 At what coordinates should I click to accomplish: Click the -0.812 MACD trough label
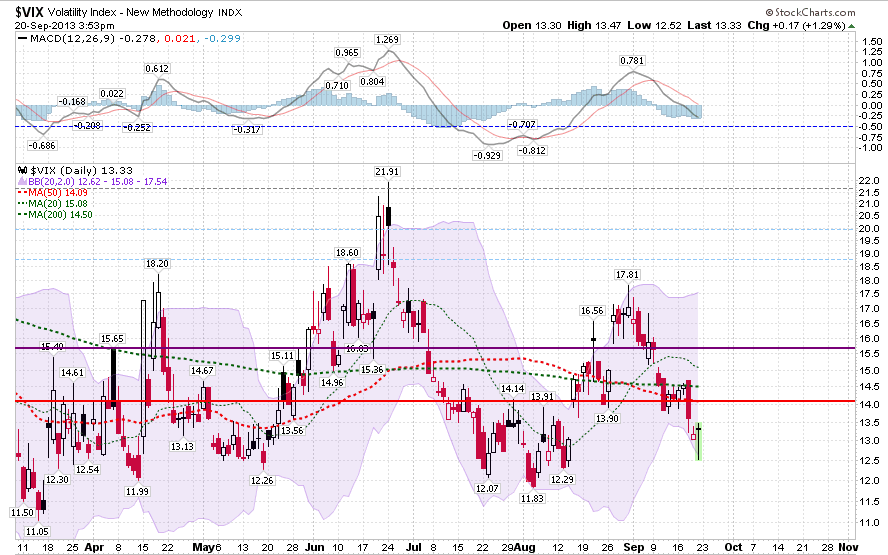click(x=532, y=151)
